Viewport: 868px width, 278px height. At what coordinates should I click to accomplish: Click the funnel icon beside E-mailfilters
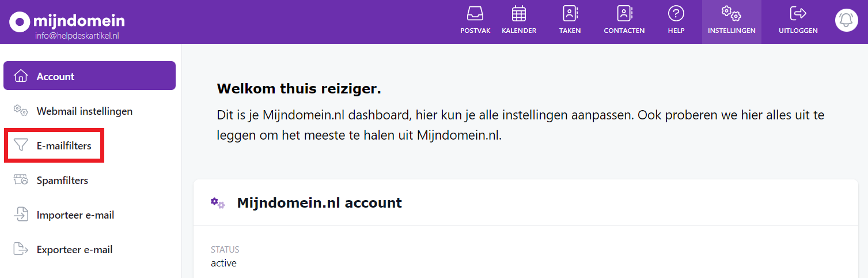pos(21,146)
